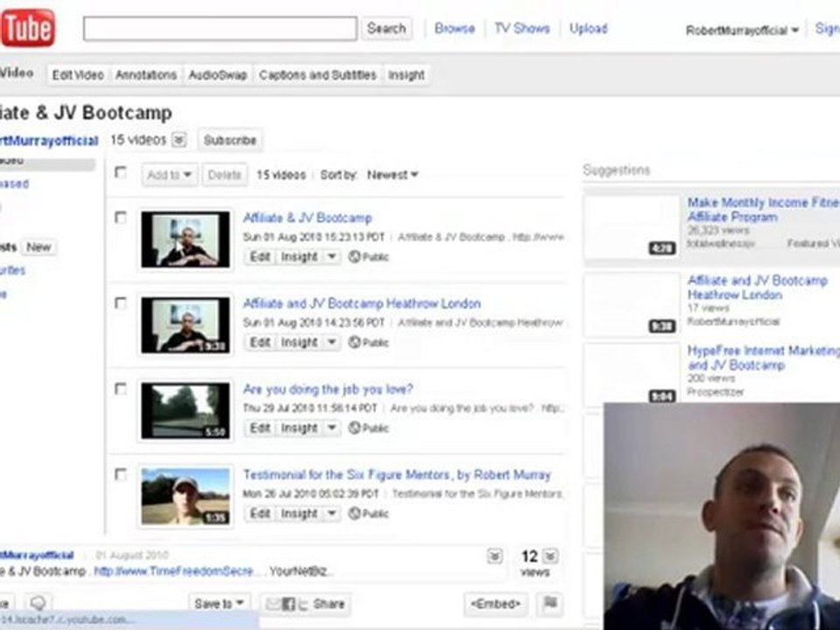Screen dimensions: 840x630
Task: Click the Share button
Action: point(329,605)
